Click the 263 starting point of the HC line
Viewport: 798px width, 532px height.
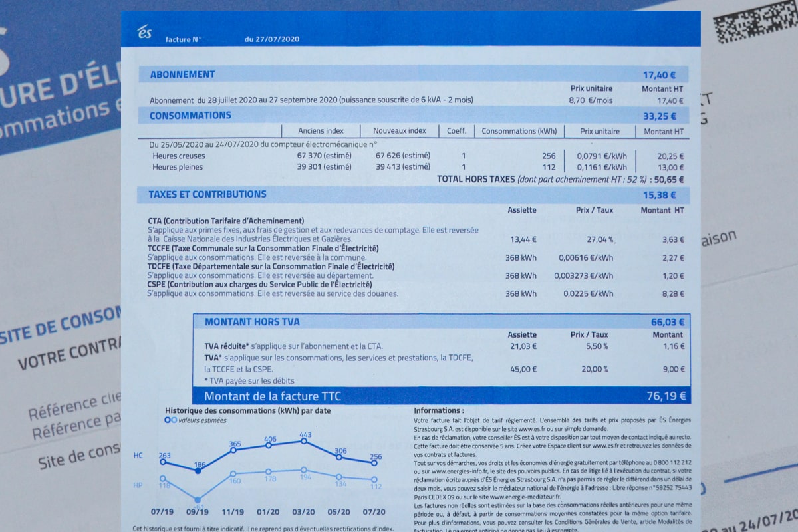click(x=162, y=462)
